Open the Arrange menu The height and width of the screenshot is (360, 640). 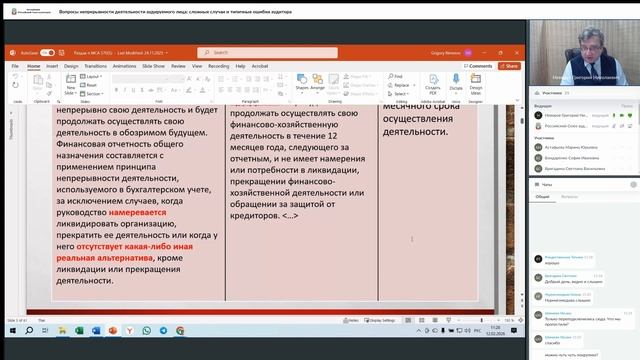(x=317, y=83)
